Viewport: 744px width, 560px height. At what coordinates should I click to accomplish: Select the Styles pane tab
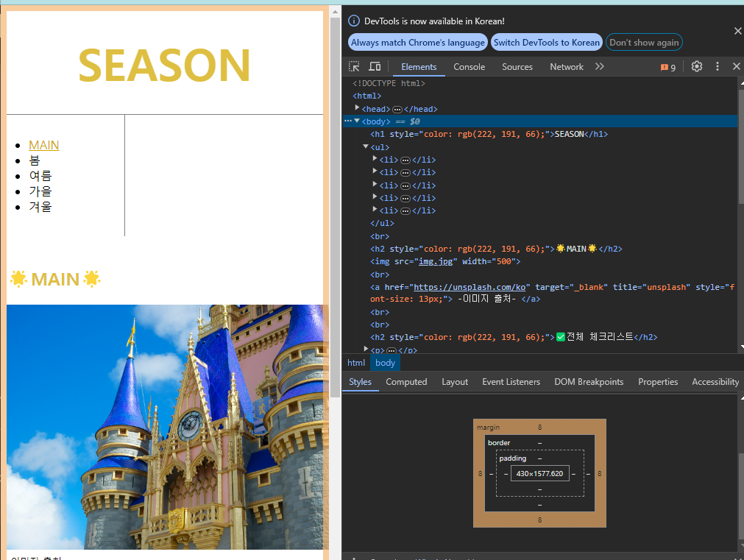pos(360,382)
